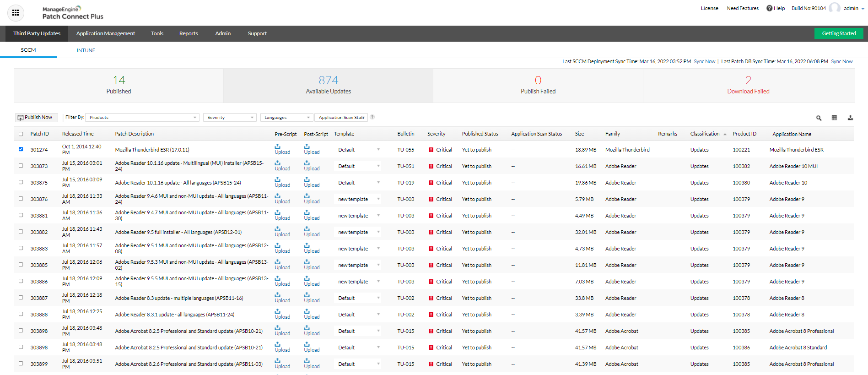
Task: Click the export download icon above table
Action: pyautogui.click(x=850, y=118)
